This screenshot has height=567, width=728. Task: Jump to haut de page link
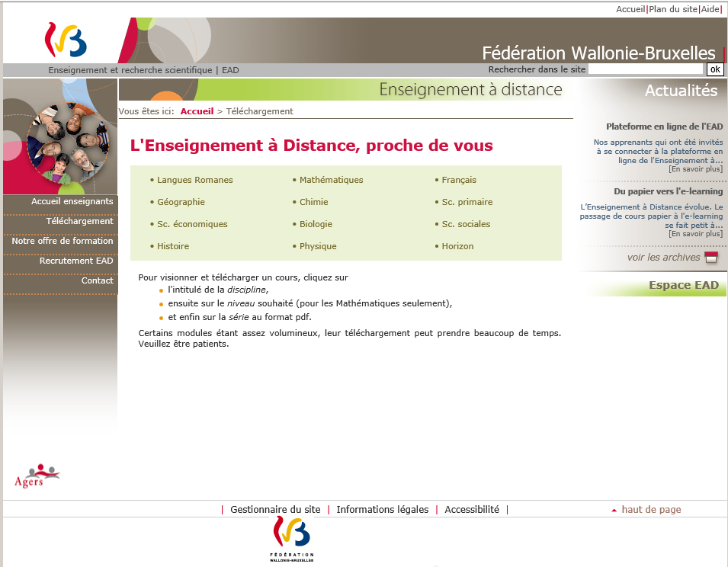coord(650,510)
